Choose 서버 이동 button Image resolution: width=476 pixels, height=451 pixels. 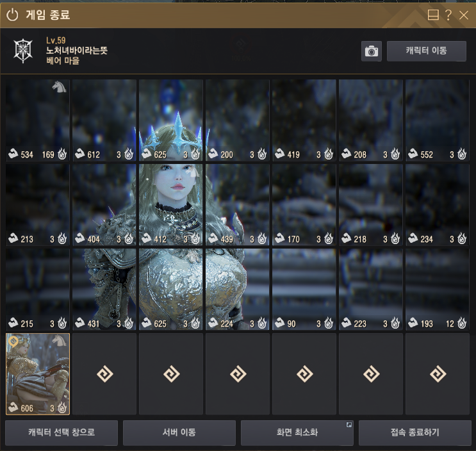[179, 432]
